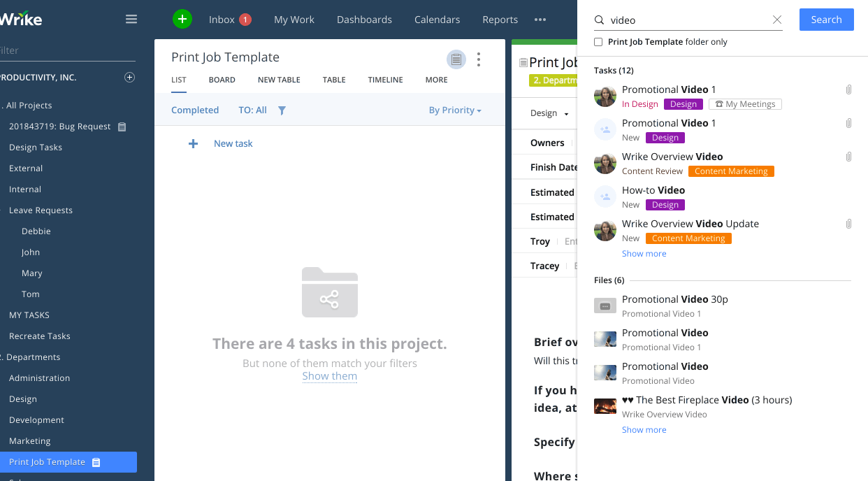Click paperclip on Wrike Overview Video result

pos(848,157)
